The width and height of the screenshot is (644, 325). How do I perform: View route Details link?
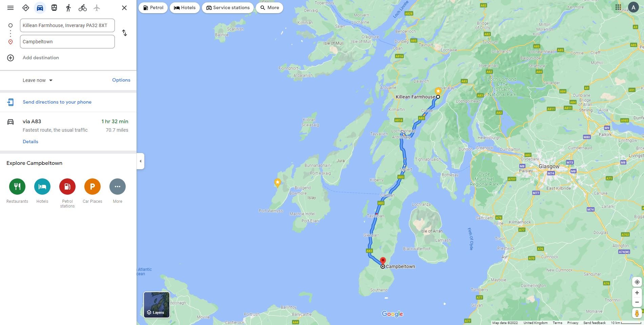[x=30, y=142]
